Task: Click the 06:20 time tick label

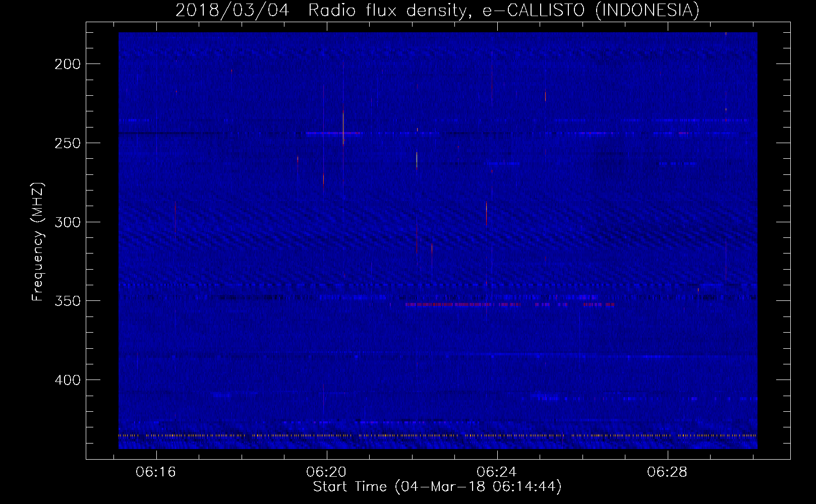Action: (x=327, y=472)
